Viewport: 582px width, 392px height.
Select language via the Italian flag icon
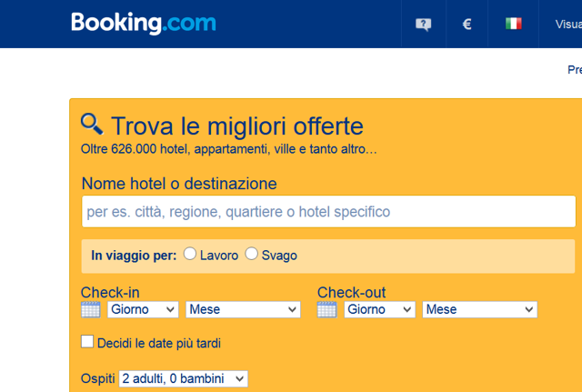click(514, 24)
